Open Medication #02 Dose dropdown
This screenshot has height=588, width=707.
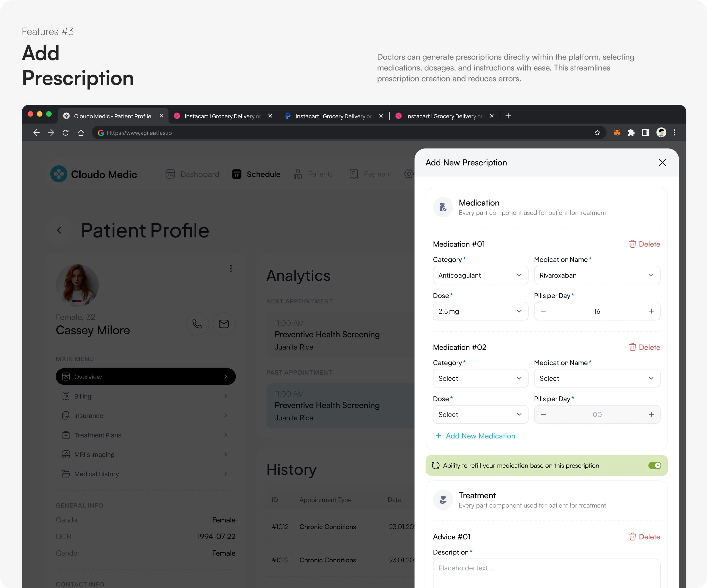(481, 414)
